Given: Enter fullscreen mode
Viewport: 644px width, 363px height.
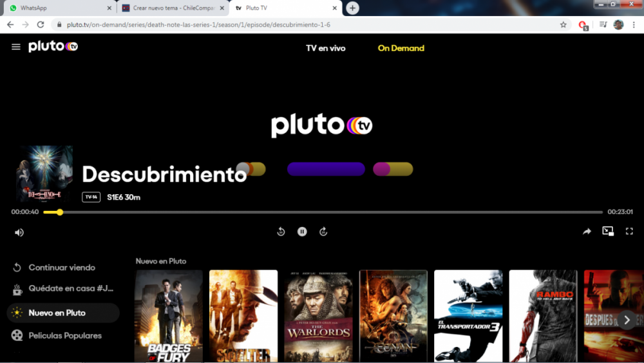Looking at the screenshot, I should click(x=629, y=231).
